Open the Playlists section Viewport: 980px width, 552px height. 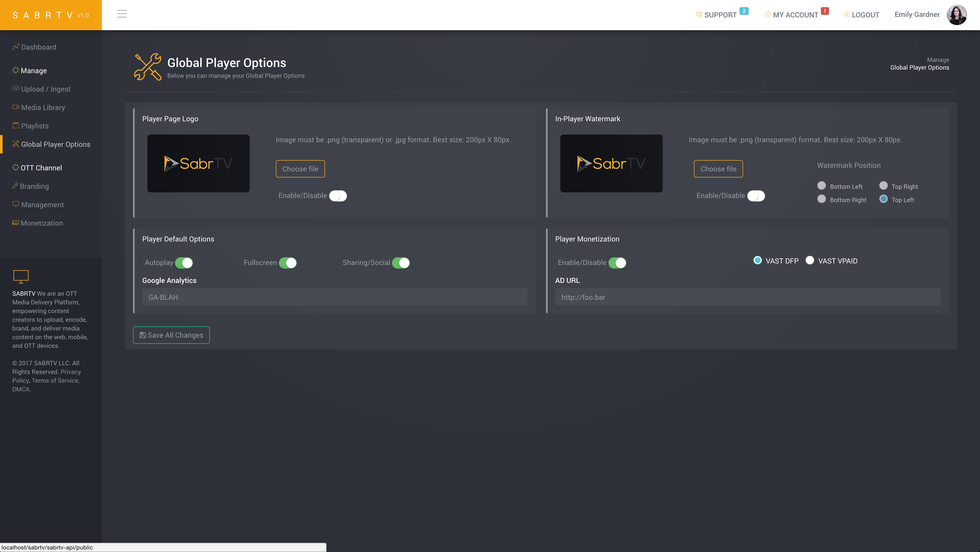pos(35,126)
